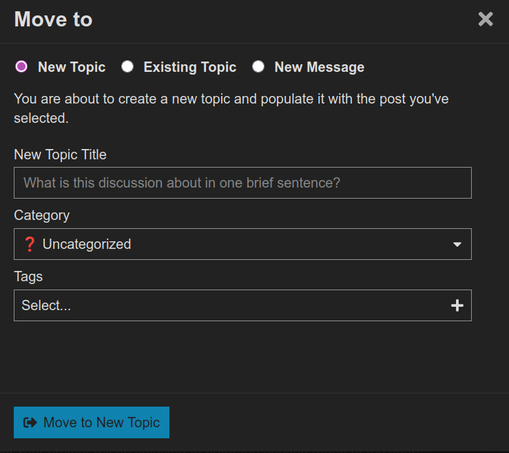Click the arrow icon on Move button
Screen dimensions: 509x453
pos(30,423)
